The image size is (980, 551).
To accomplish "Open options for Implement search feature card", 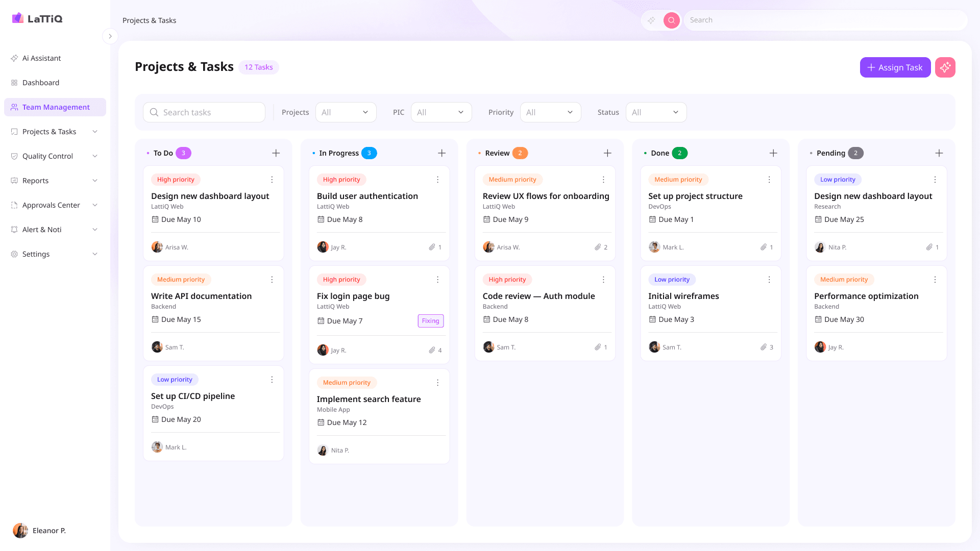I will pos(437,383).
